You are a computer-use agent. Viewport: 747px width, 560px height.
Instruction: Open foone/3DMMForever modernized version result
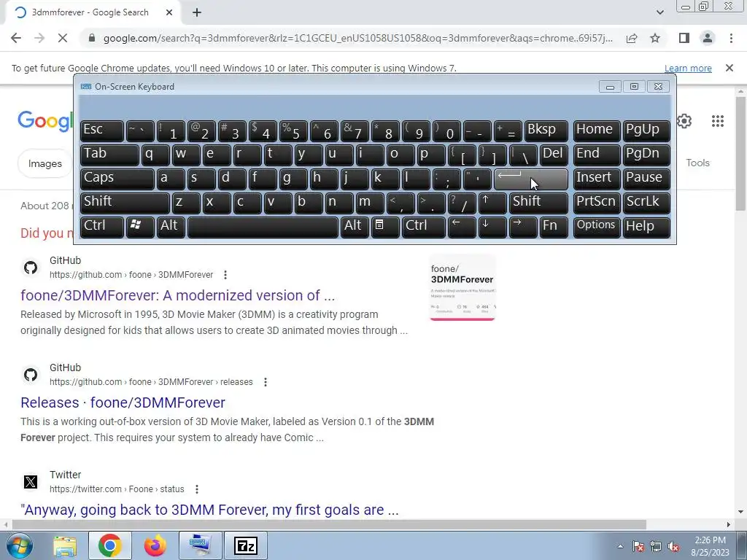[178, 295]
